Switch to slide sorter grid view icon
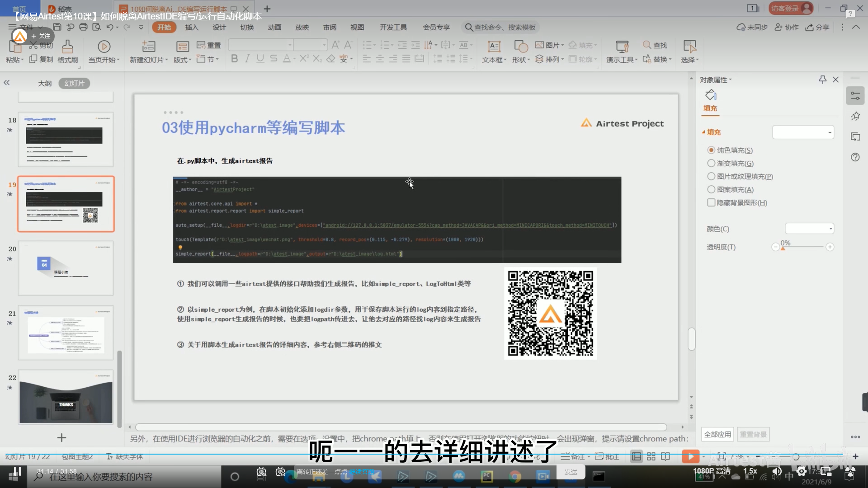Image resolution: width=868 pixels, height=488 pixels. point(651,456)
